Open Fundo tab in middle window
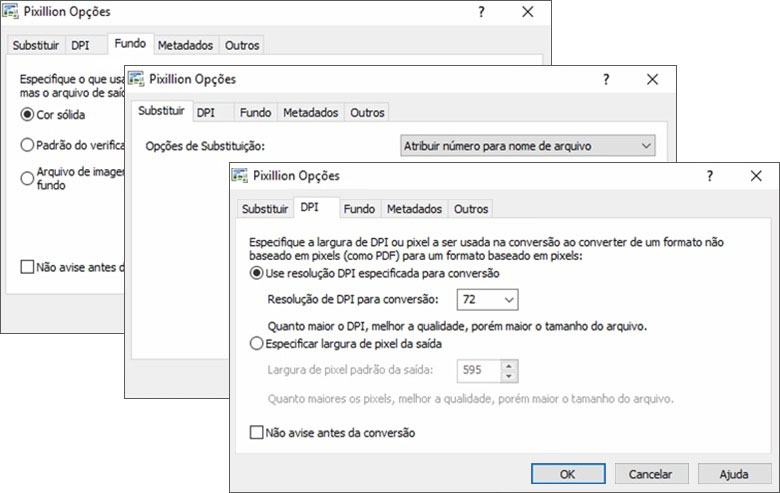Screen dimensions: 780x493 [x=255, y=112]
